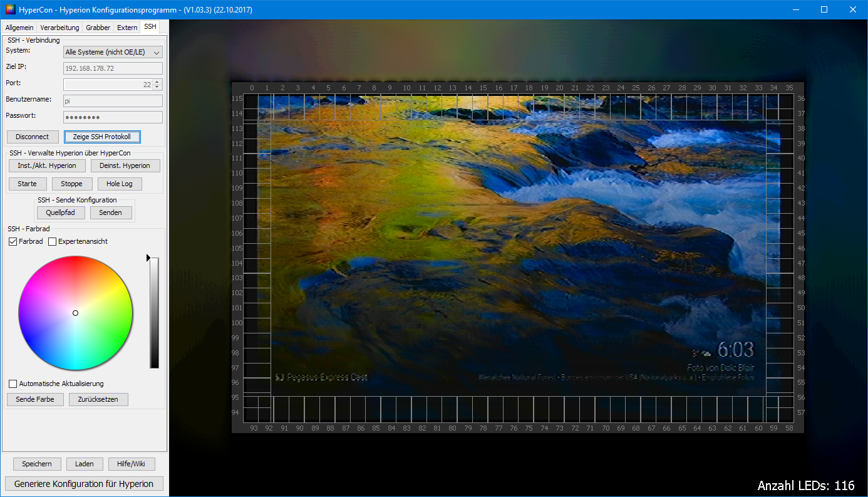Screen dimensions: 868x497
Task: Decrease the Port value with down arrow
Action: tap(157, 88)
